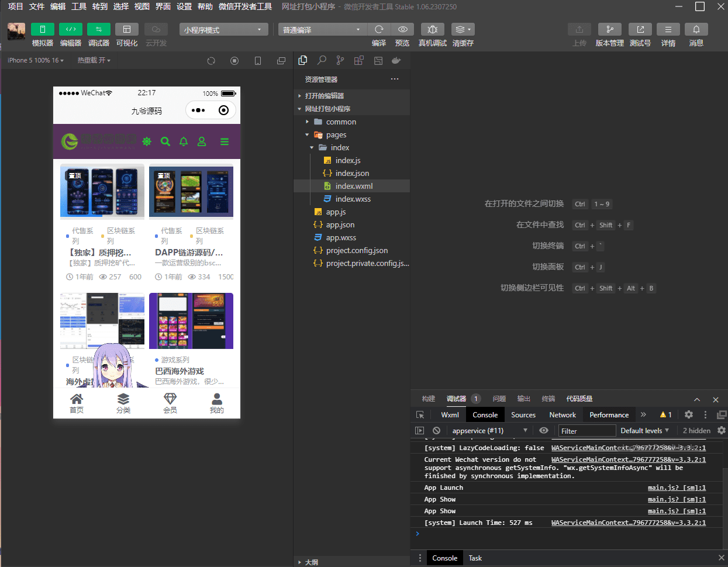Toggle the 模拟器 simulator panel button
Screen dimensions: 728x567
click(43, 30)
